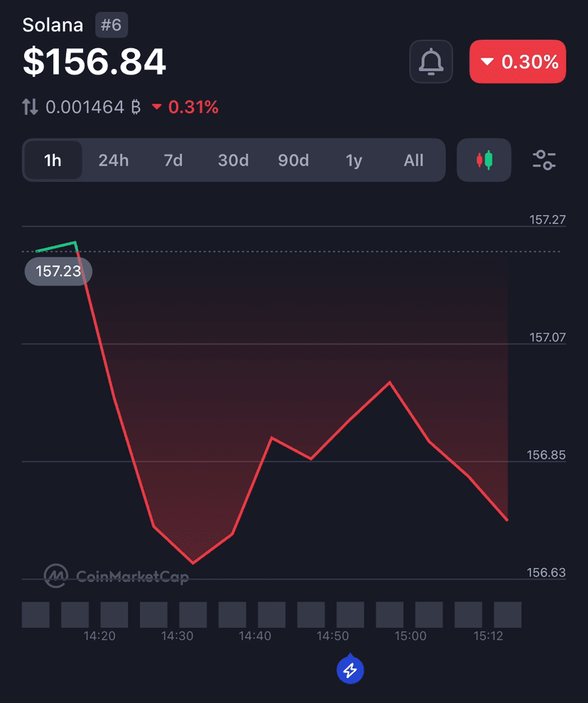Tap the CoinMarketCap watermark logo
588x703 pixels.
click(116, 576)
